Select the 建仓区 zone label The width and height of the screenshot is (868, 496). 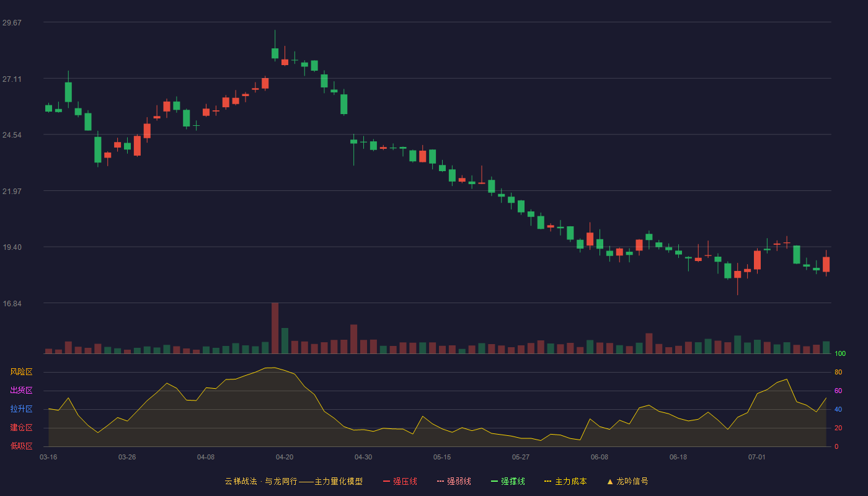tap(21, 428)
